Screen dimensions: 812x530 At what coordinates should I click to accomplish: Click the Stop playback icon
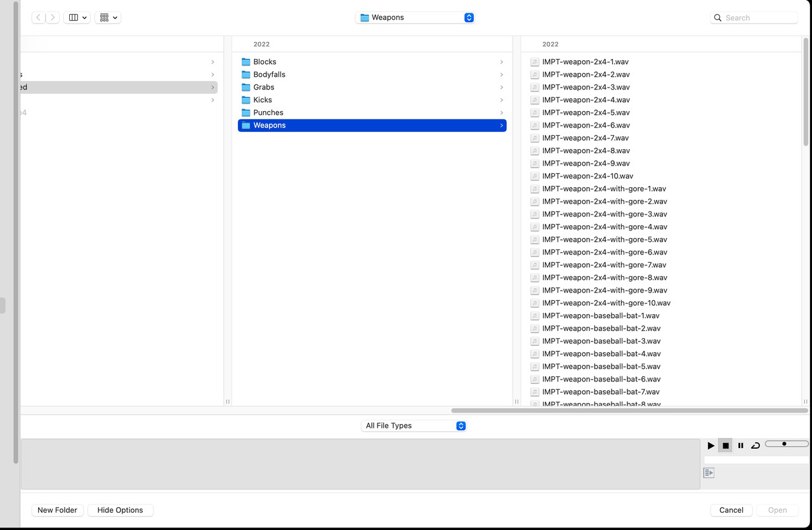[725, 445]
